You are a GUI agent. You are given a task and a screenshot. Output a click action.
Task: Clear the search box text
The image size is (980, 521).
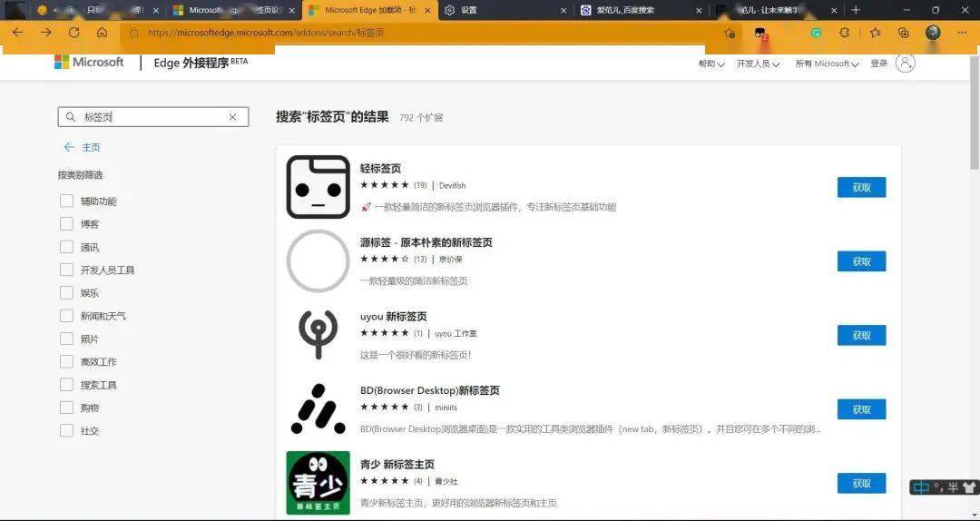(x=232, y=117)
